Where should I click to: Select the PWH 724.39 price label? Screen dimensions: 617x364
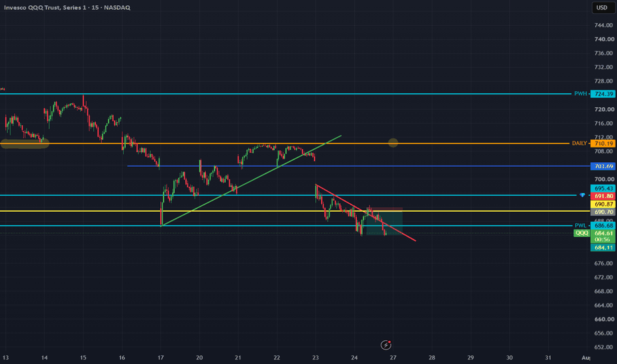(x=602, y=94)
